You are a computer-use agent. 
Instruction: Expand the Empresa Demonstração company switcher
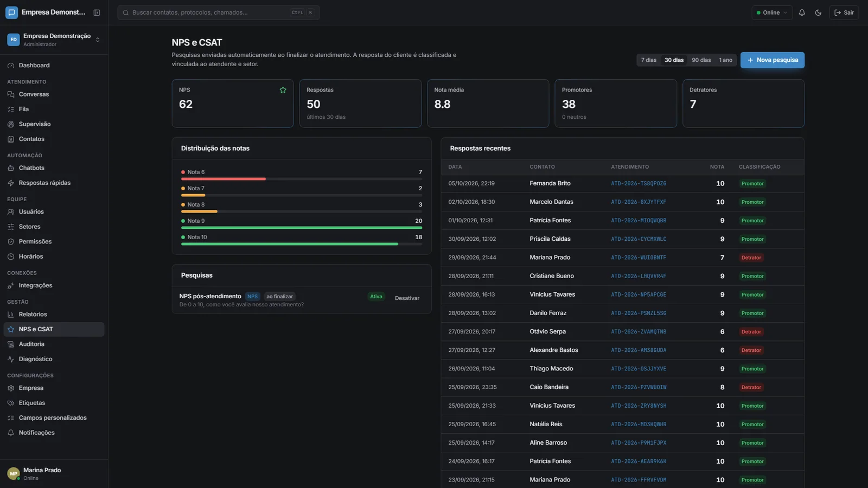(x=54, y=40)
